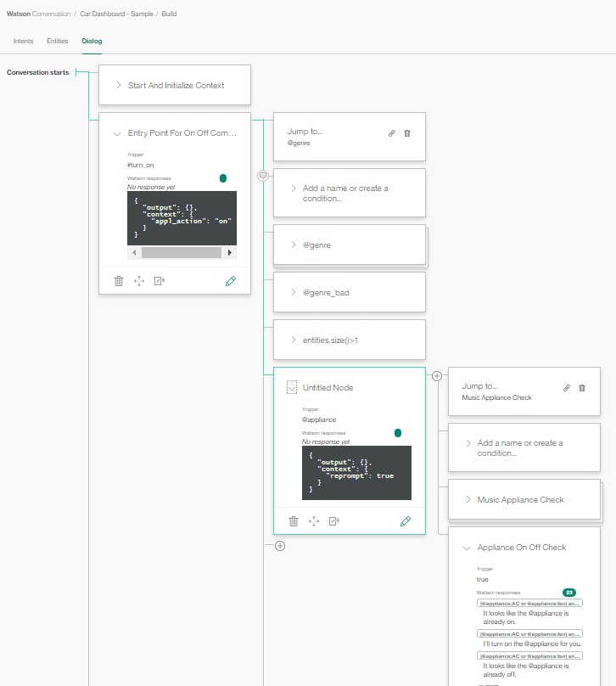Switch to the Intents tab
This screenshot has width=616, height=686.
tap(24, 41)
